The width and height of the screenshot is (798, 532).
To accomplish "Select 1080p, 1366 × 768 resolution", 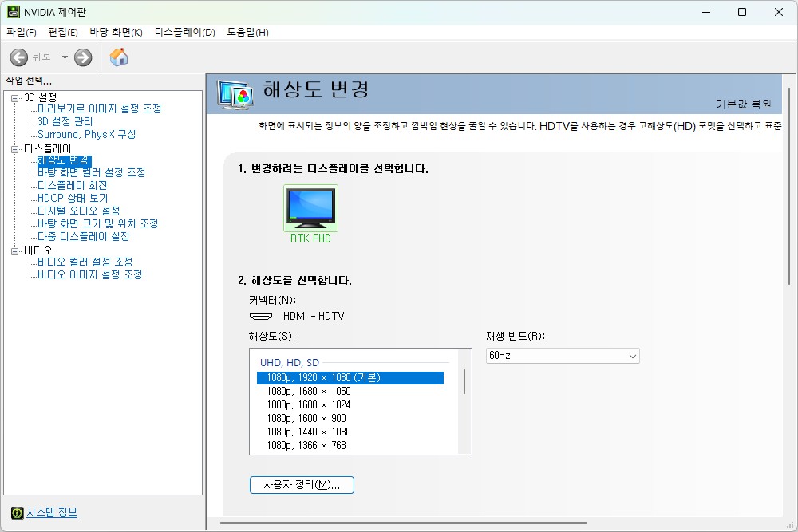I will pyautogui.click(x=350, y=446).
